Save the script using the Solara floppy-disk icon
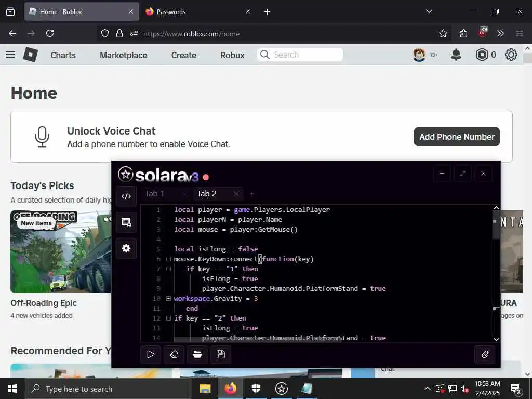 pos(221,354)
